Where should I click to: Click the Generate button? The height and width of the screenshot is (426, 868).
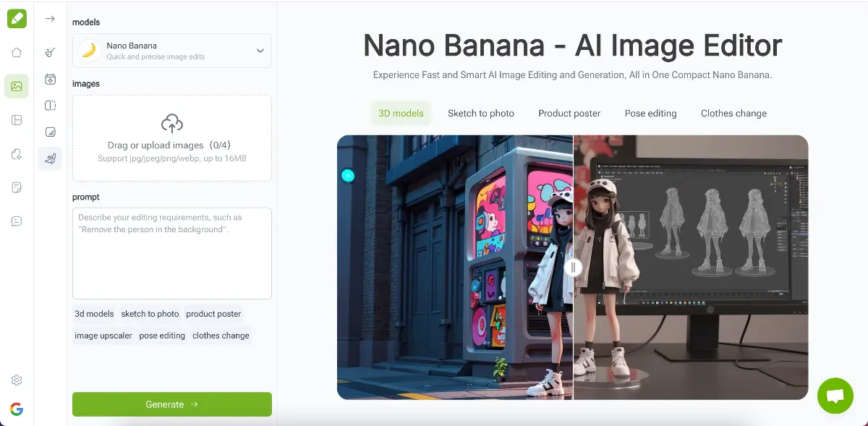tap(171, 404)
